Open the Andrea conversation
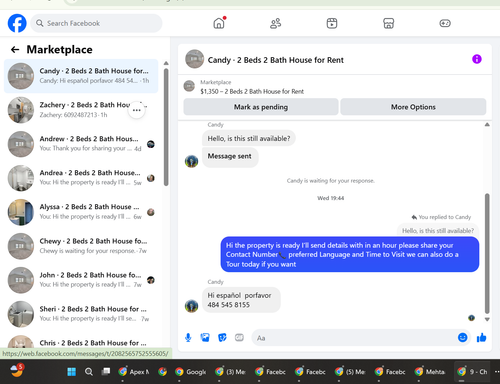 click(81, 178)
